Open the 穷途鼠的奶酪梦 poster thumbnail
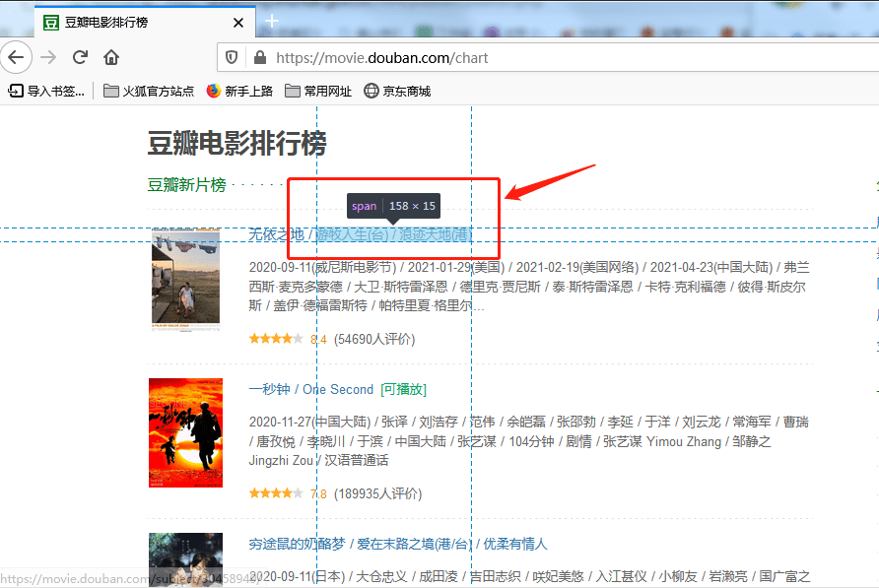Screen dimensions: 879x588 pyautogui.click(x=185, y=560)
